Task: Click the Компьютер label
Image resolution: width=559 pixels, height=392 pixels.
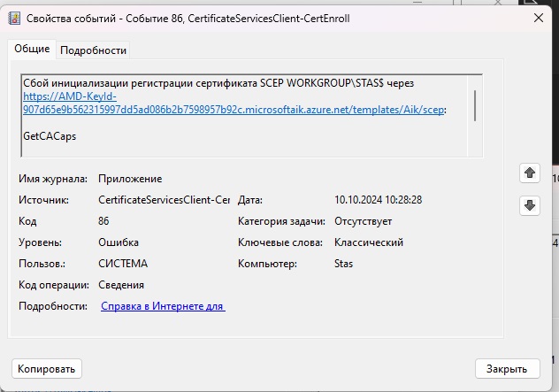Action: [267, 264]
